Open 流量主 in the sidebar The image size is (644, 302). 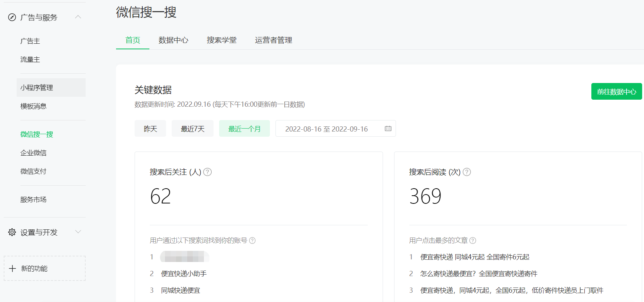30,60
